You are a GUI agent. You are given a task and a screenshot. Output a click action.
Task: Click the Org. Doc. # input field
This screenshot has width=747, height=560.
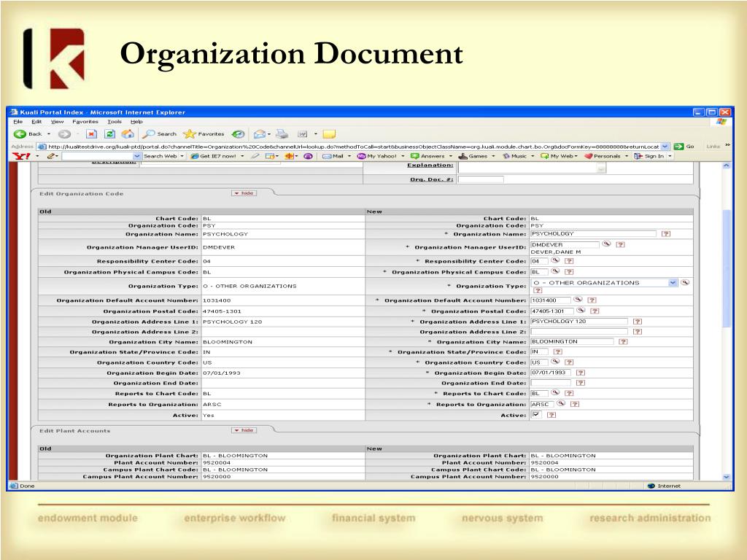coord(480,179)
